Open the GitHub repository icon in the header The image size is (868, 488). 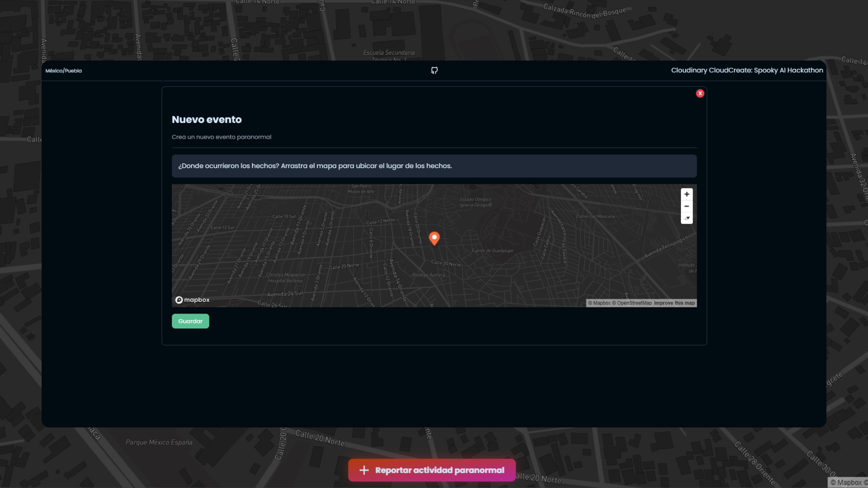434,70
